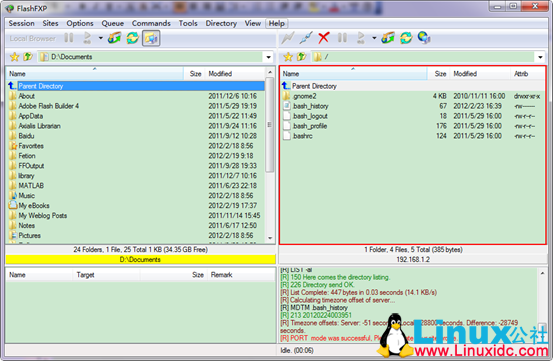
Task: Click the remote connect lightning icon
Action: 287,38
